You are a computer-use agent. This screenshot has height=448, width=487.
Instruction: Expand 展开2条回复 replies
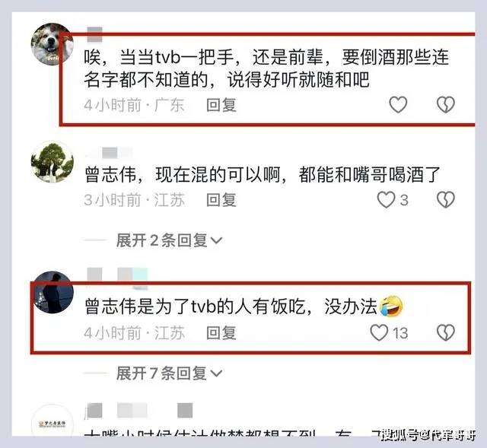pyautogui.click(x=169, y=240)
